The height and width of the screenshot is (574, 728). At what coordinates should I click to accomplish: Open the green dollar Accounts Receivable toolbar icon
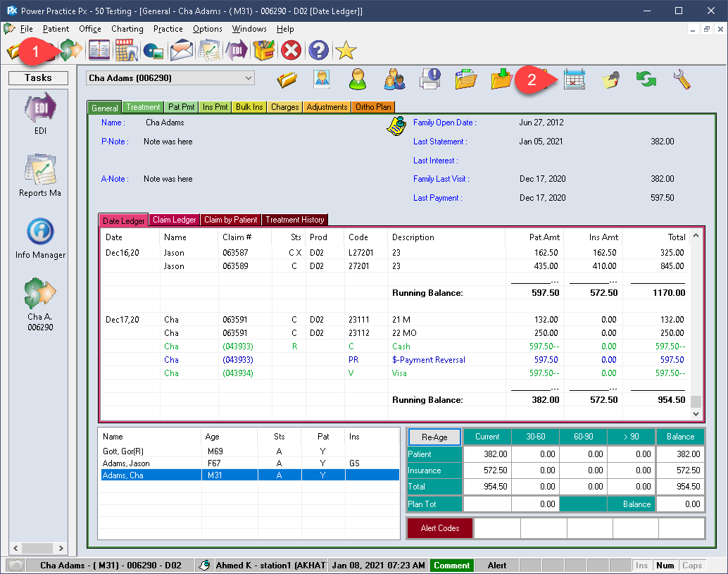click(71, 50)
